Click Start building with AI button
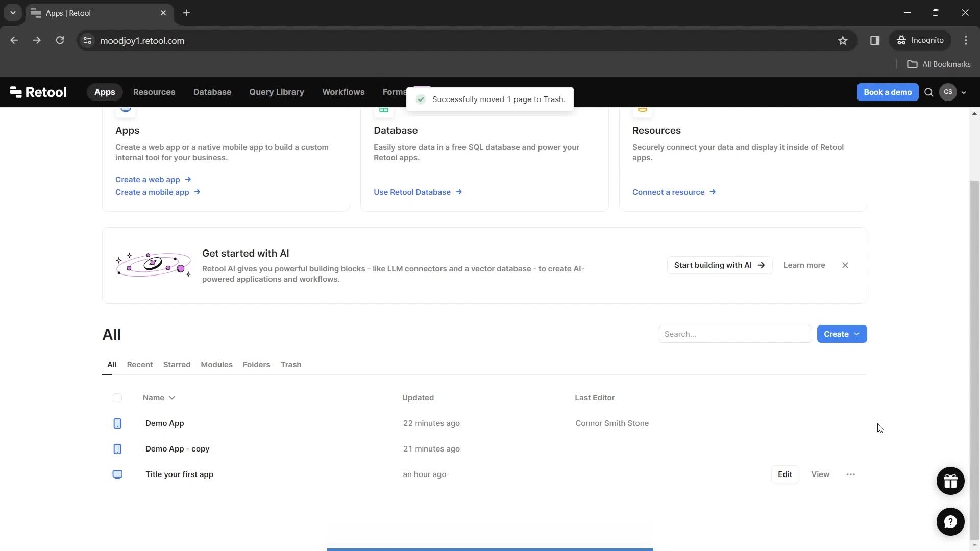This screenshot has height=551, width=980. [x=720, y=265]
